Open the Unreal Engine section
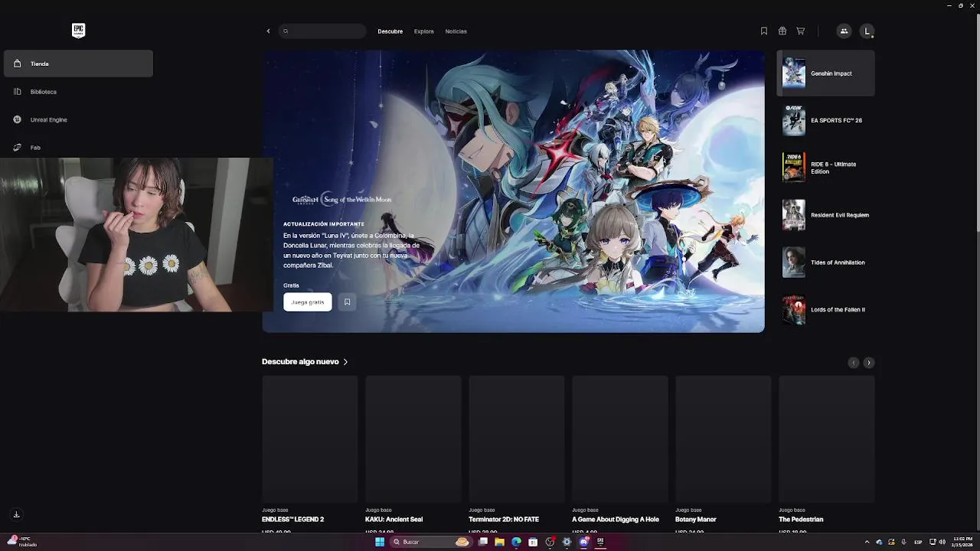The width and height of the screenshot is (980, 551). 78,119
